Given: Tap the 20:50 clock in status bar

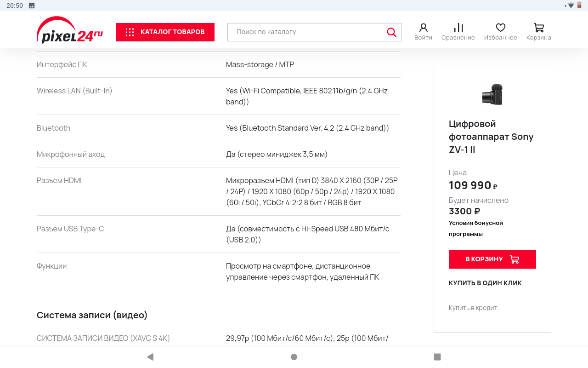Looking at the screenshot, I should (x=15, y=6).
